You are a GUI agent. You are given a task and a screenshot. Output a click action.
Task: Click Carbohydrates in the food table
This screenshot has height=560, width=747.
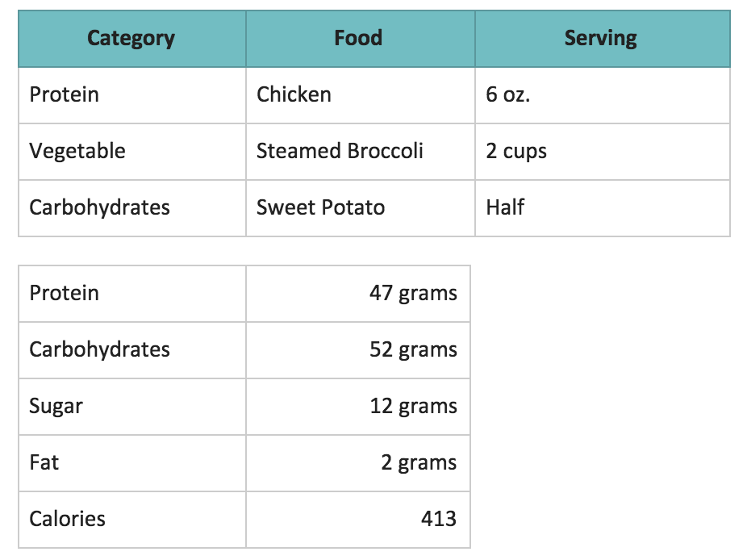click(99, 207)
